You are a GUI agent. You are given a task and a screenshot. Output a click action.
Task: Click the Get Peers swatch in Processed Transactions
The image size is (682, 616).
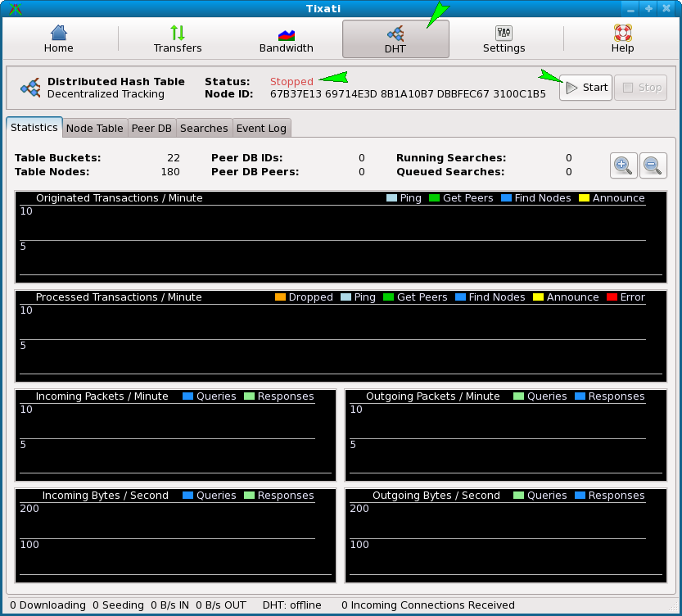[x=388, y=297]
